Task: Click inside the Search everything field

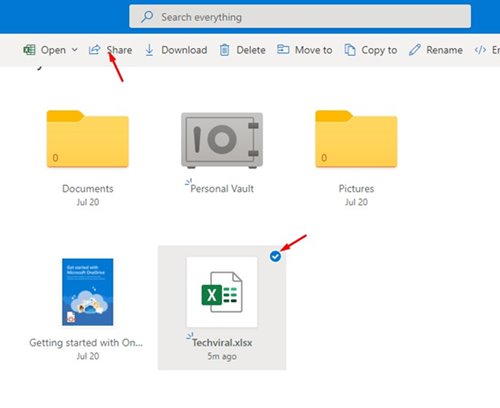Action: tap(300, 16)
